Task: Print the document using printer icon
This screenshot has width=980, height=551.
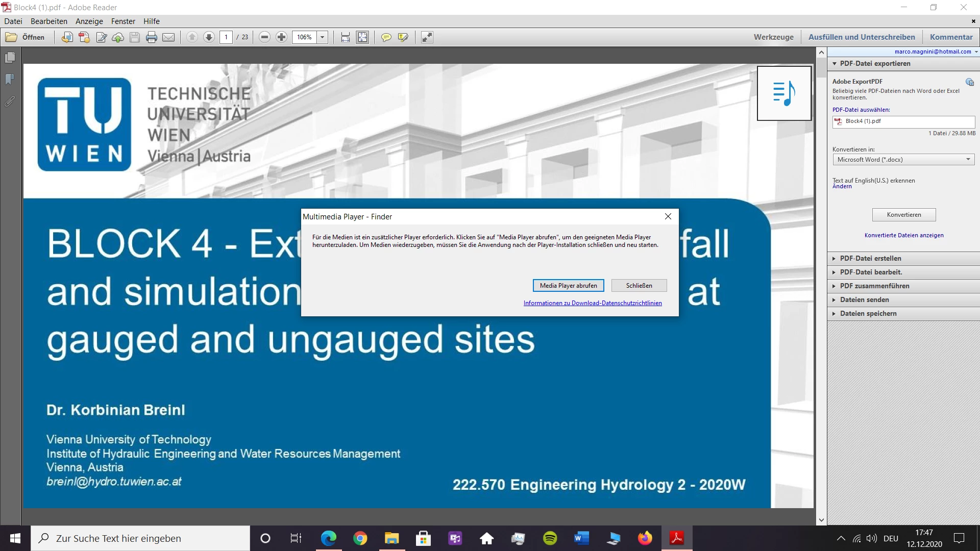Action: point(152,37)
